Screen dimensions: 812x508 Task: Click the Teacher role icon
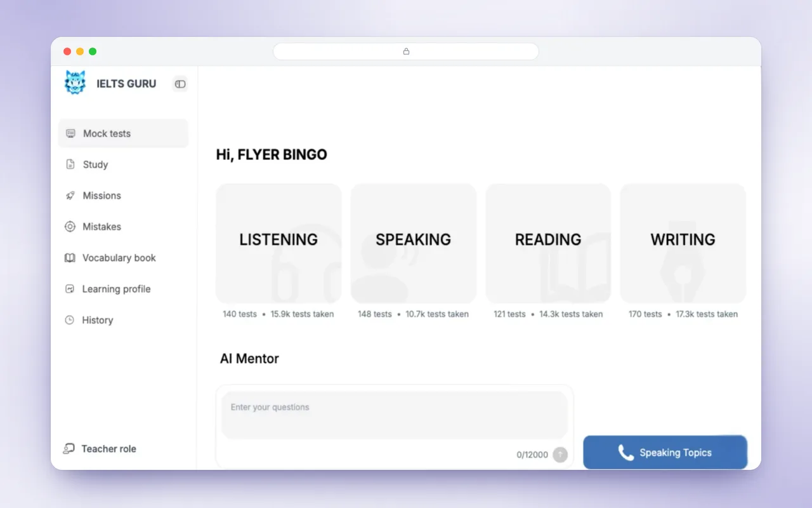pyautogui.click(x=69, y=449)
